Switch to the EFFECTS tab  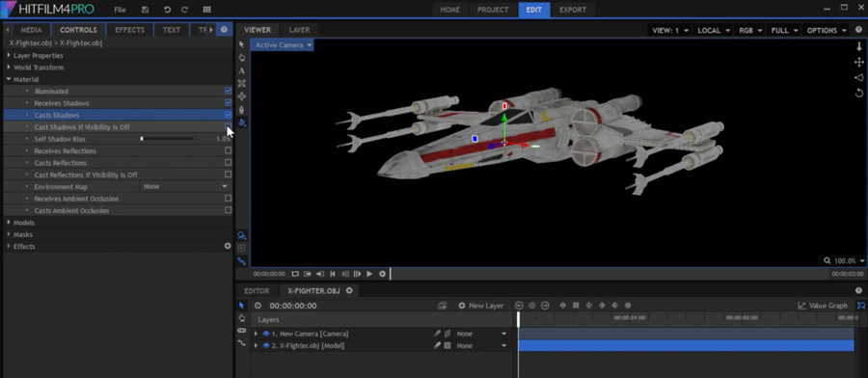(129, 30)
